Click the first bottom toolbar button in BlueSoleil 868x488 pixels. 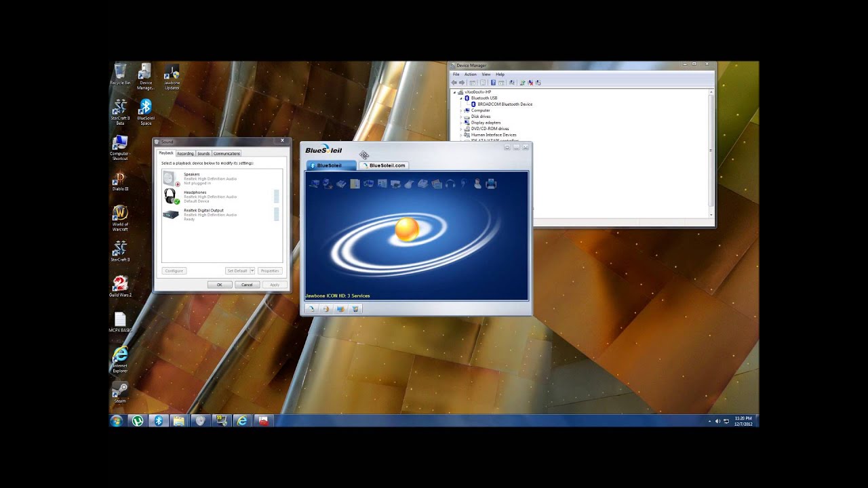click(311, 308)
